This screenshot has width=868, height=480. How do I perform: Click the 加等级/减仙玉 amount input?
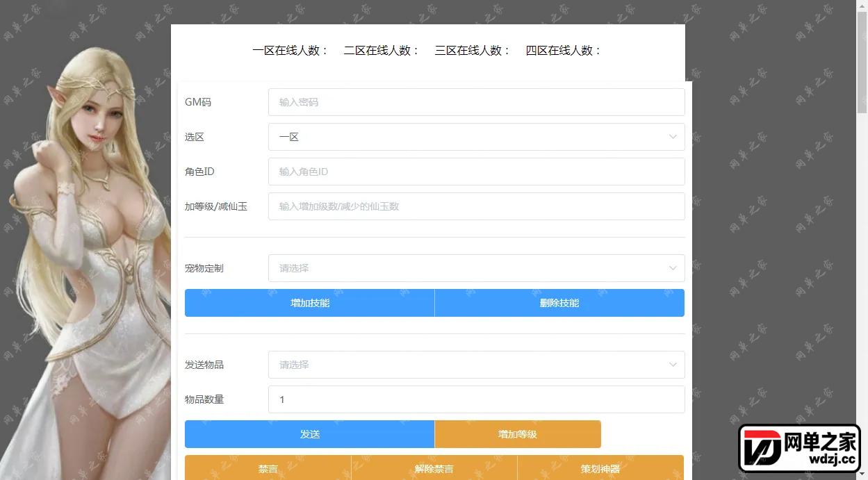pos(476,206)
